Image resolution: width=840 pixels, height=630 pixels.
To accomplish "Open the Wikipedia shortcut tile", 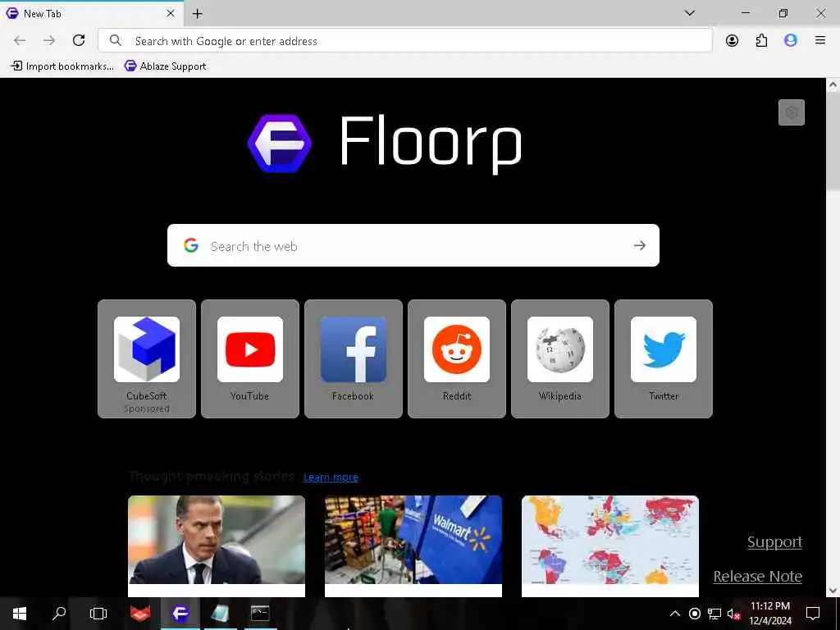I will (x=560, y=358).
